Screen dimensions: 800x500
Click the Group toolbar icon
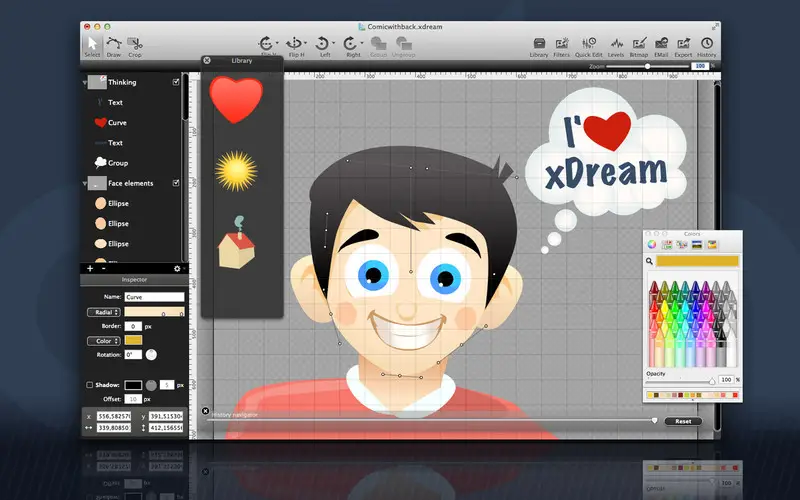tap(378, 43)
